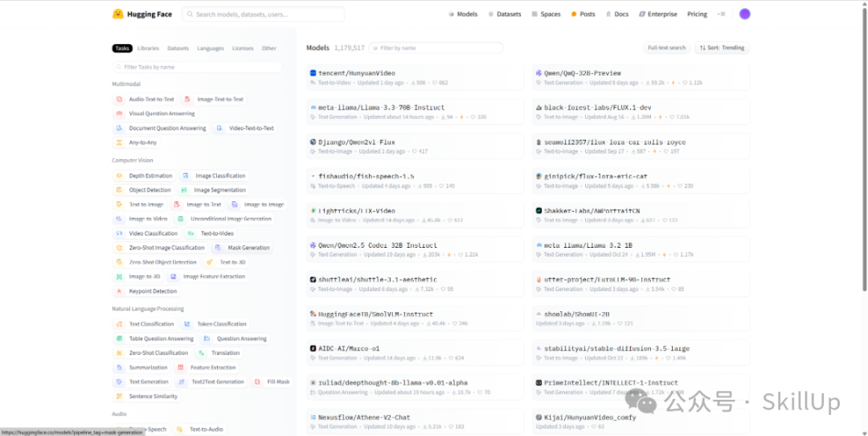This screenshot has height=436, width=868.
Task: Click the Filter by name models field
Action: (436, 47)
